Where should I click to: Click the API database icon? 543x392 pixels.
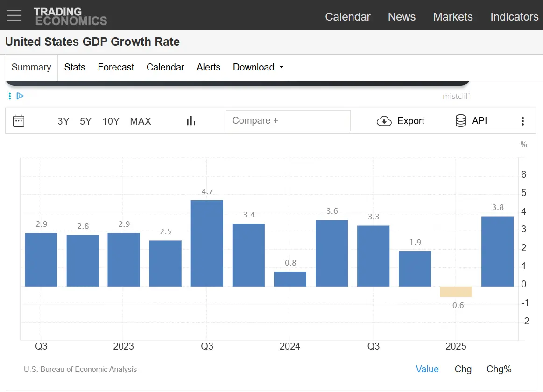tap(460, 121)
